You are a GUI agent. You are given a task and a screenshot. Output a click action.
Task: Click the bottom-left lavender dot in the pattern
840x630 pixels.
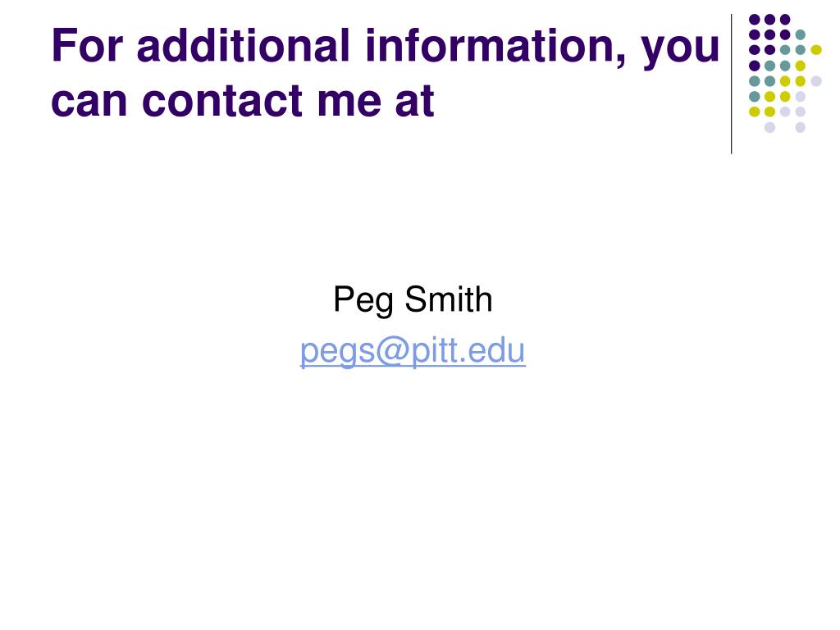pyautogui.click(x=769, y=127)
